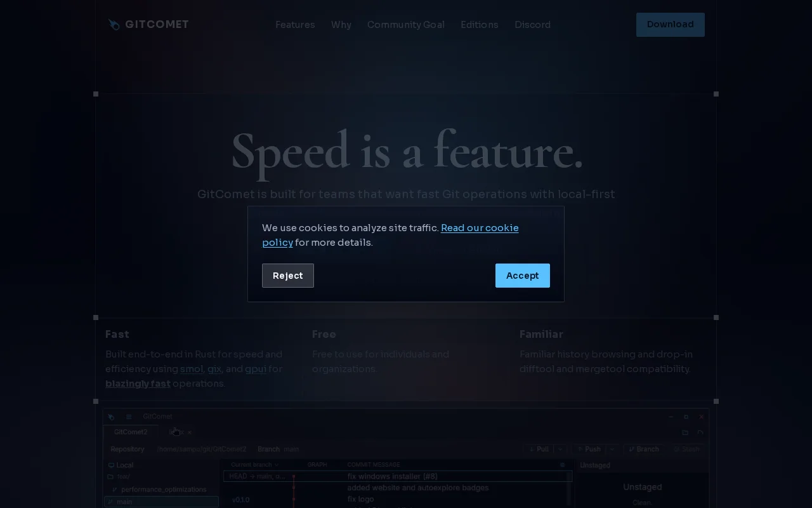Click the 'Free' column heading

pos(324,334)
